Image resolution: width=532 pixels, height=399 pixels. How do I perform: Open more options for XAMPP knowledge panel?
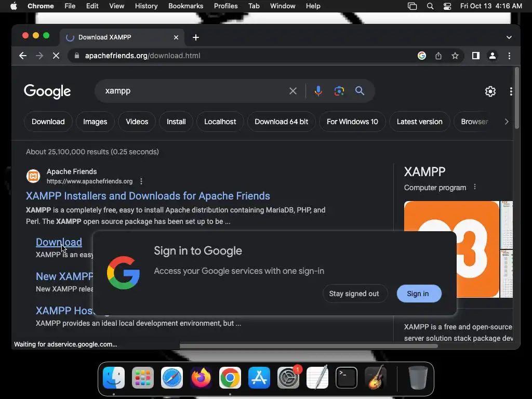tap(475, 187)
